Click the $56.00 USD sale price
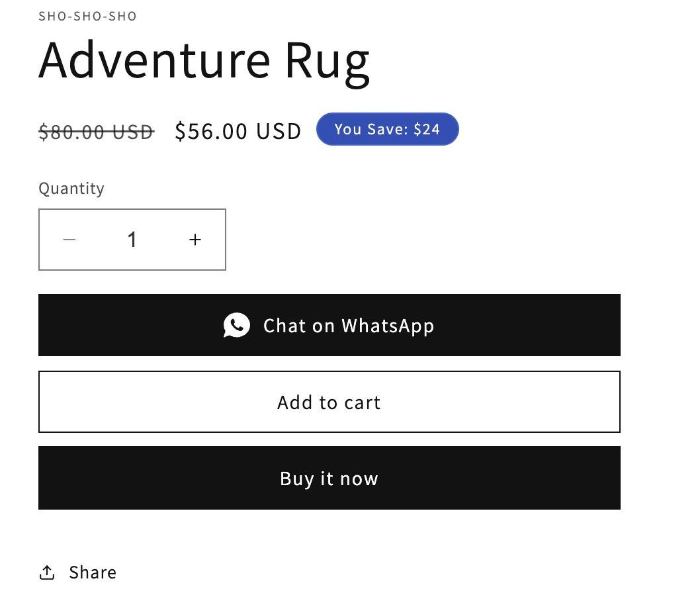 [238, 131]
